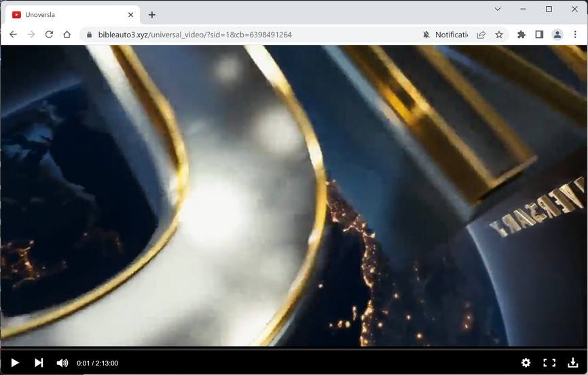Share this page

(x=481, y=35)
